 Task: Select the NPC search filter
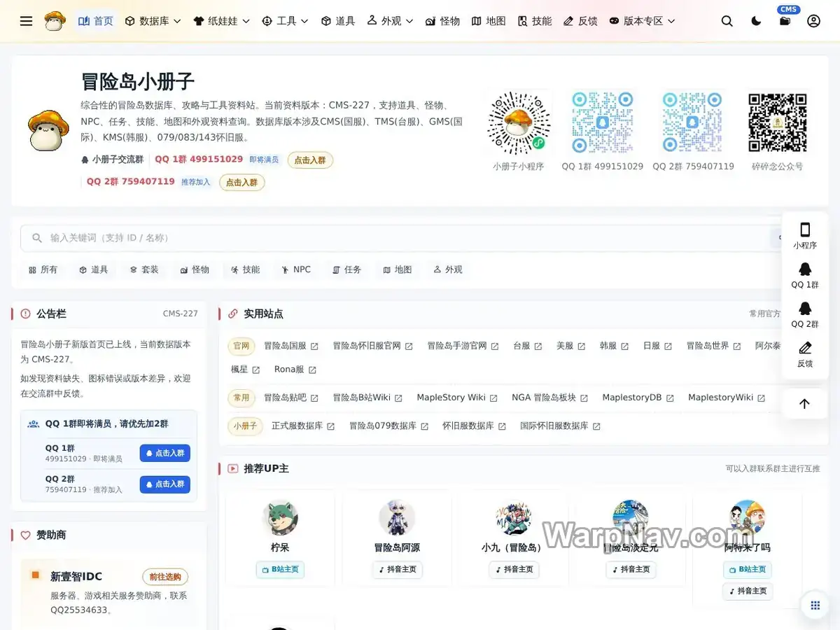[295, 269]
